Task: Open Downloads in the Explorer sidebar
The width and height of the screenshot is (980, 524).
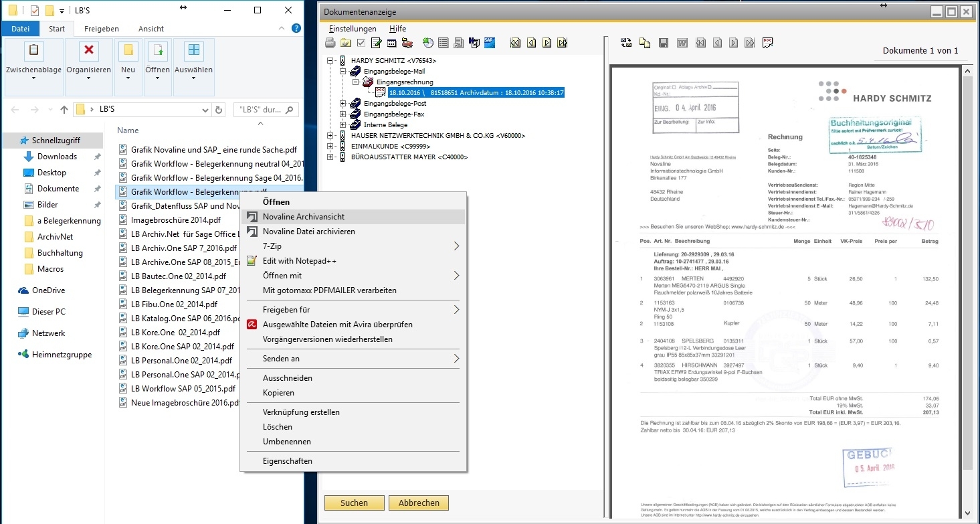Action: pos(57,157)
